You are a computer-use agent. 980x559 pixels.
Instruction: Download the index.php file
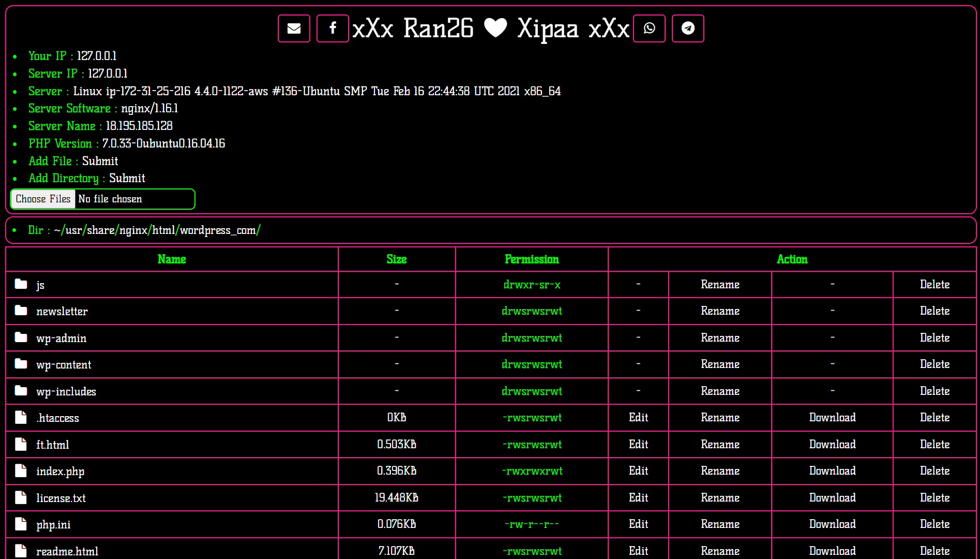click(x=833, y=470)
